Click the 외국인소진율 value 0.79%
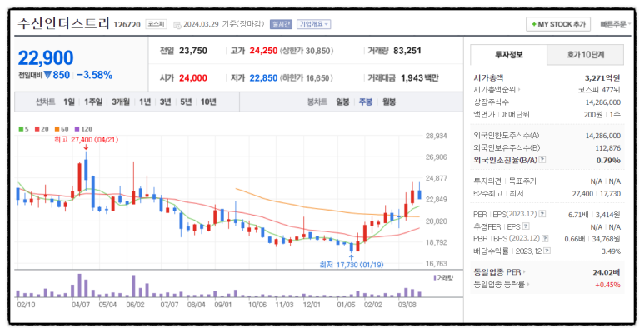This screenshot has height=333, width=644. [x=608, y=160]
